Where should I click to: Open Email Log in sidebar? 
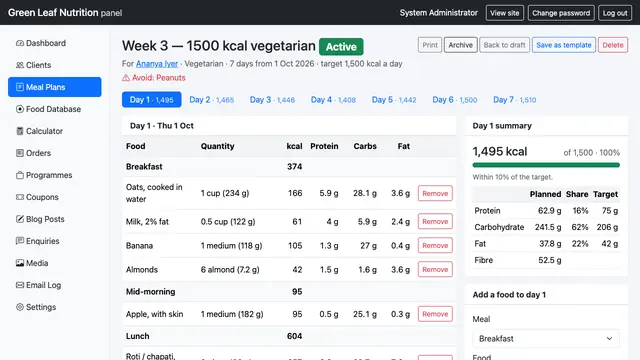(x=55, y=285)
